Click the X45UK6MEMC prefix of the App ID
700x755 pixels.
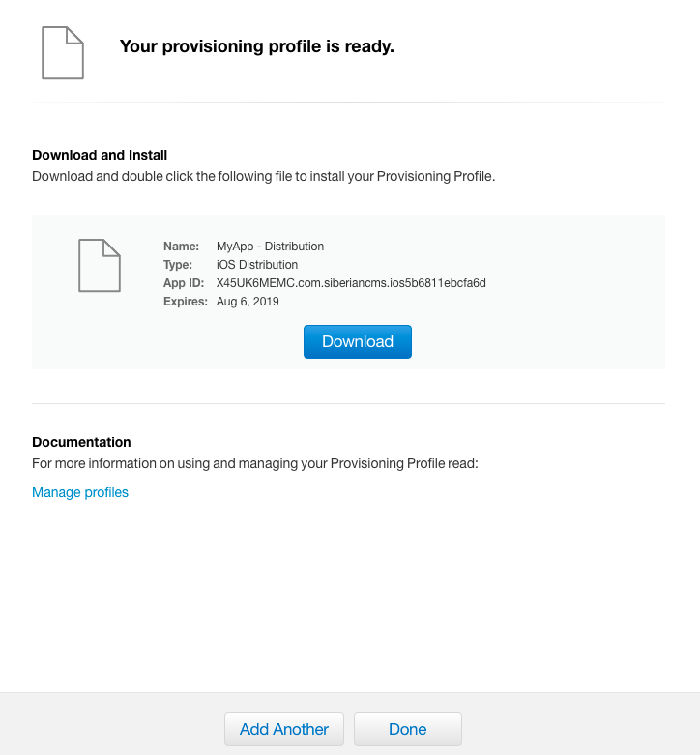248,283
